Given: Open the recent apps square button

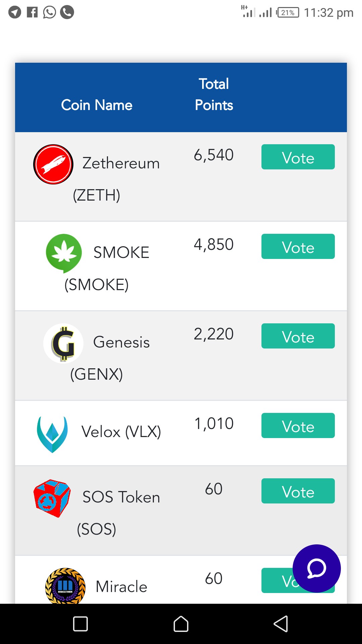Looking at the screenshot, I should coord(80,624).
